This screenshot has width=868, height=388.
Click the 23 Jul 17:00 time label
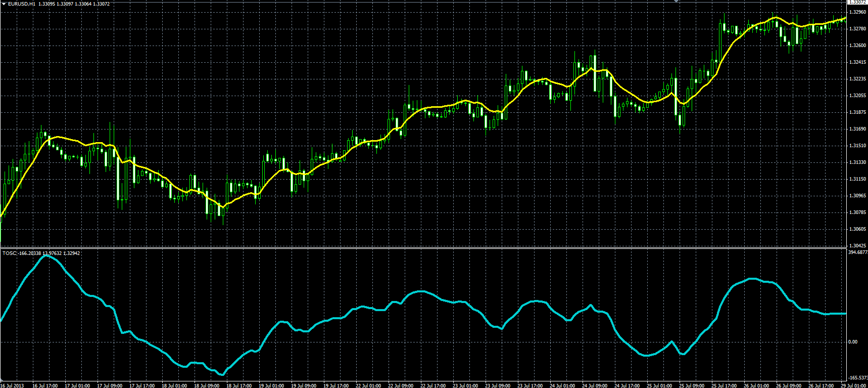coord(530,385)
